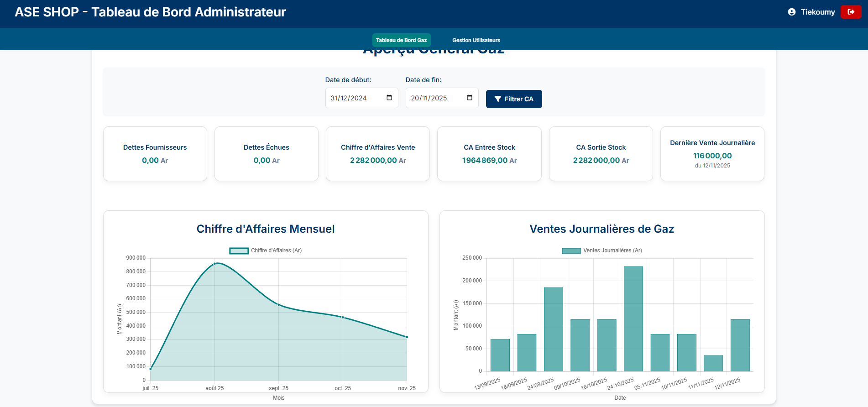Switch to the Tableau de Bord Gaz tab
This screenshot has width=868, height=407.
click(x=401, y=40)
